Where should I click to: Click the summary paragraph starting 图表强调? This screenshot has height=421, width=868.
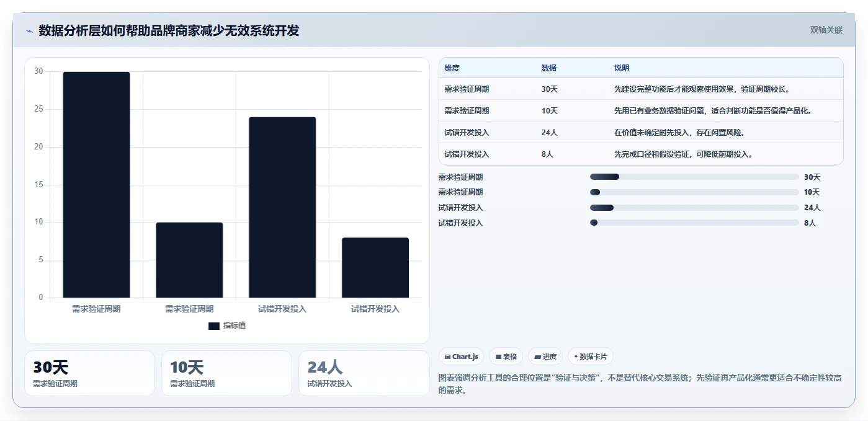pyautogui.click(x=640, y=384)
